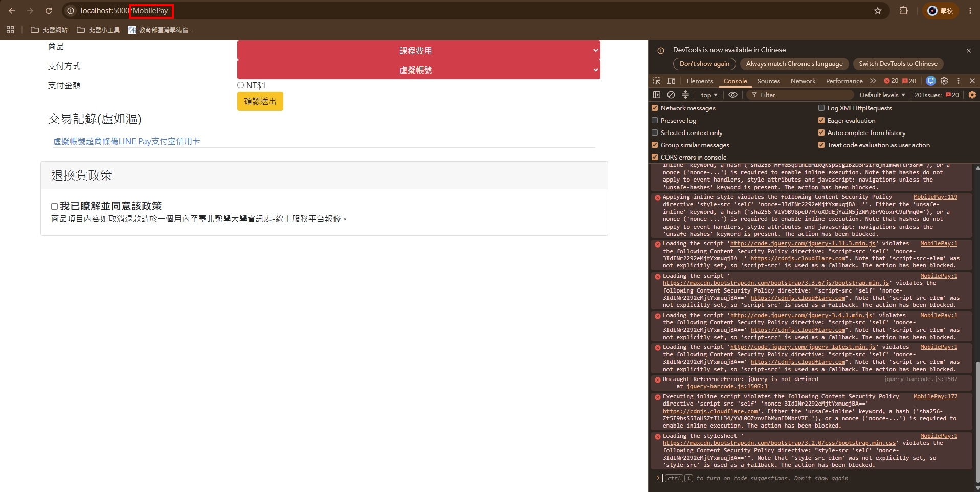Viewport: 980px width, 492px height.
Task: Open DevTools AI assistance icon
Action: pyautogui.click(x=931, y=81)
